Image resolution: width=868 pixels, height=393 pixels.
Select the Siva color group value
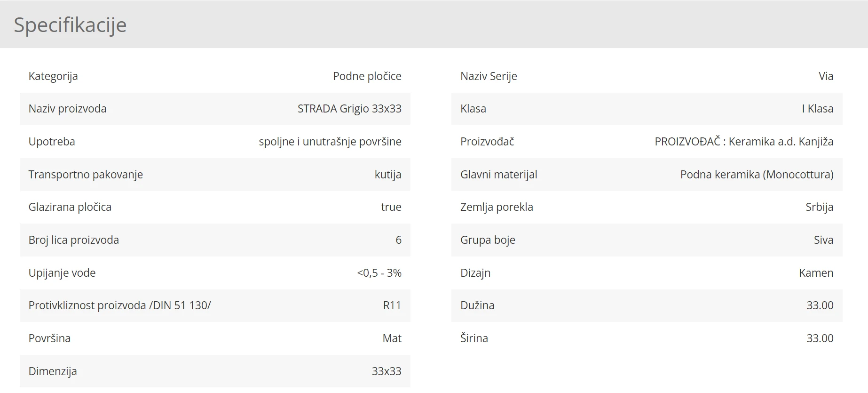coord(823,240)
